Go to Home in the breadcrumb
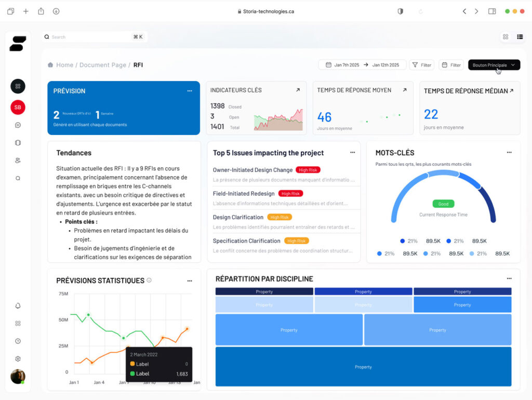This screenshot has width=532, height=400. tap(64, 65)
